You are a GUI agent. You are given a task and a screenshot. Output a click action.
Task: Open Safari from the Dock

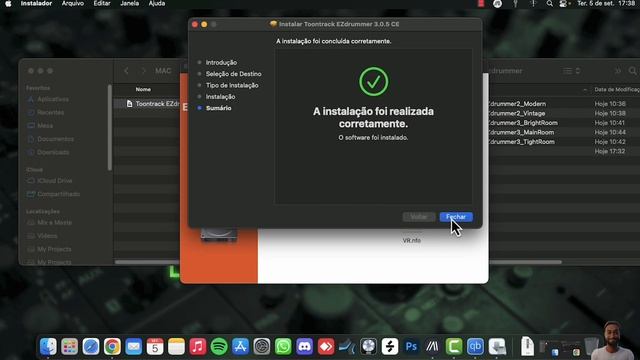pyautogui.click(x=91, y=347)
